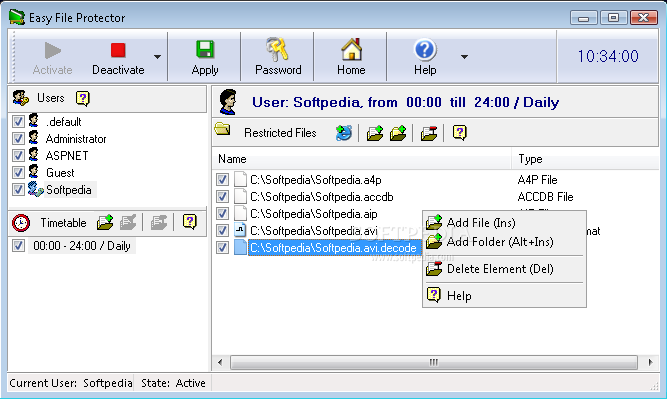Screen dimensions: 667x399
Task: Click the Home house icon
Action: click(x=351, y=49)
